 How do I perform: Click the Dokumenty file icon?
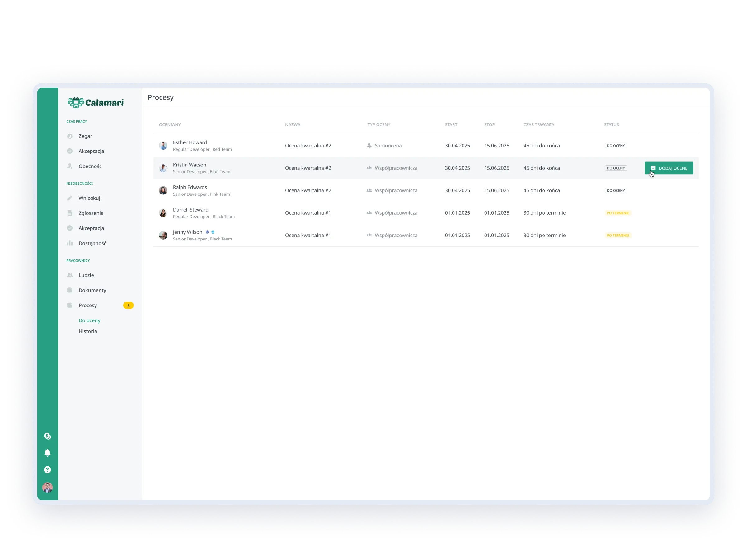pyautogui.click(x=70, y=290)
